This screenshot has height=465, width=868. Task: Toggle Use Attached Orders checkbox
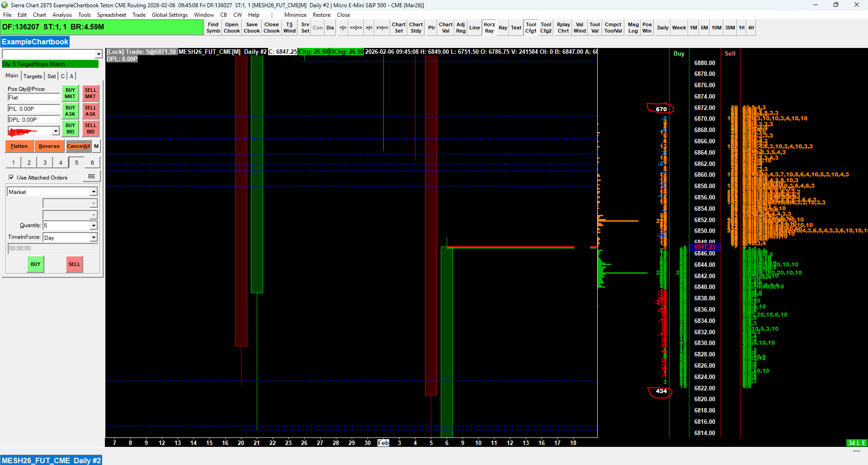11,177
